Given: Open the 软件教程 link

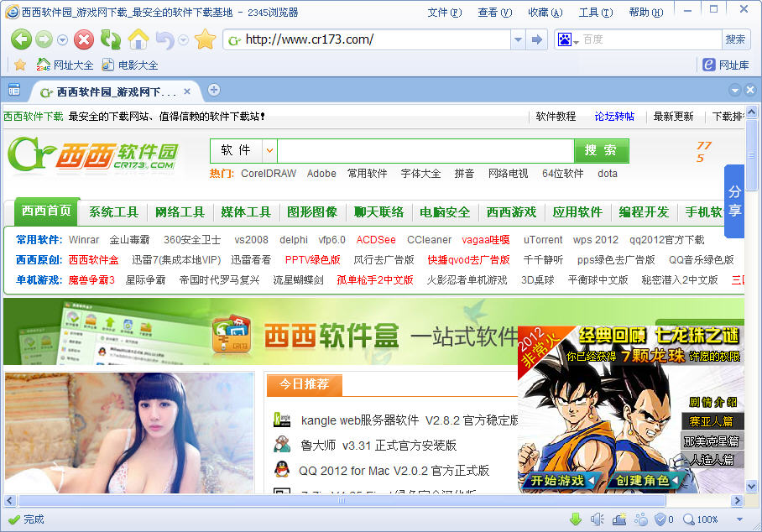Looking at the screenshot, I should 556,116.
